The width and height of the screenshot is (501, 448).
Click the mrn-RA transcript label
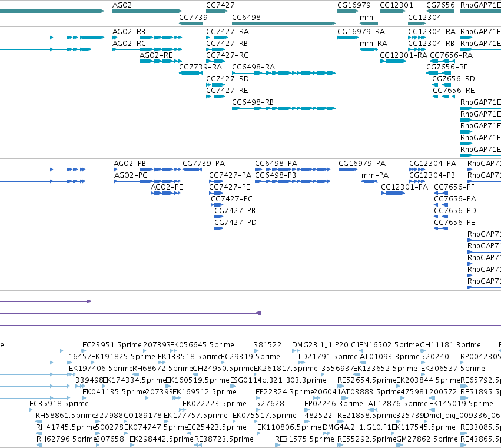click(x=373, y=44)
